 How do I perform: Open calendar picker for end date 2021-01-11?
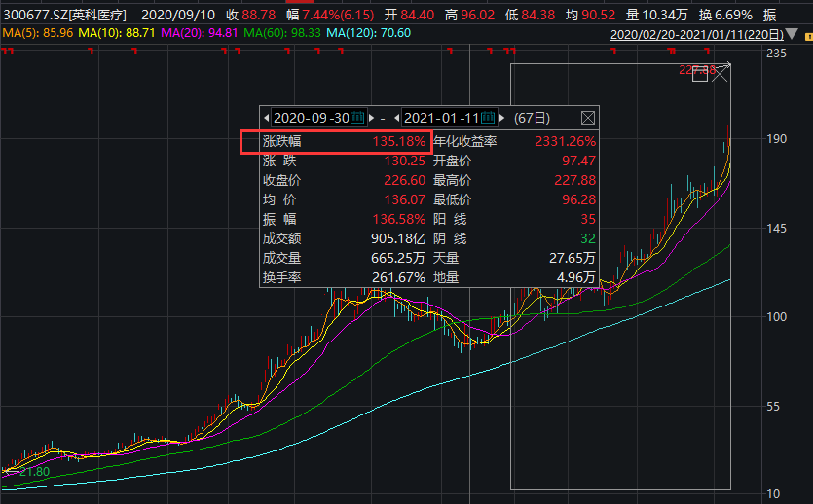click(x=488, y=118)
